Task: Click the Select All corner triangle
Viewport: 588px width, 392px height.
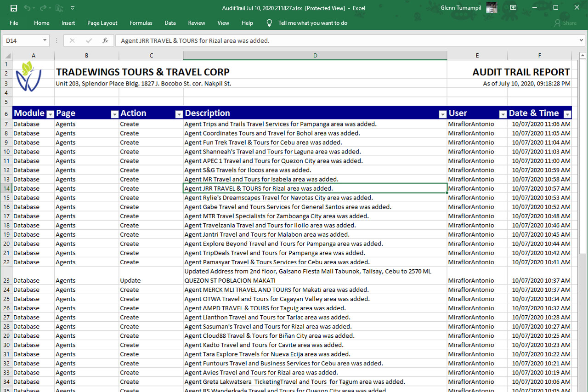Action: coord(7,56)
